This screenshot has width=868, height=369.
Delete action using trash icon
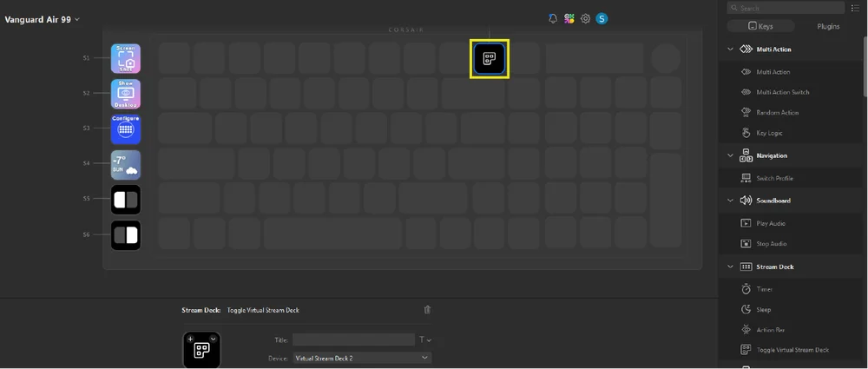[x=427, y=310]
